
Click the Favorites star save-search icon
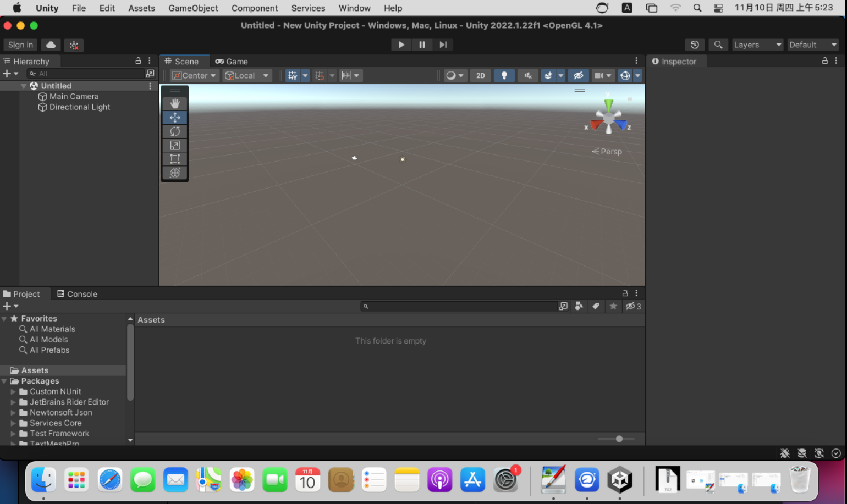click(x=613, y=306)
